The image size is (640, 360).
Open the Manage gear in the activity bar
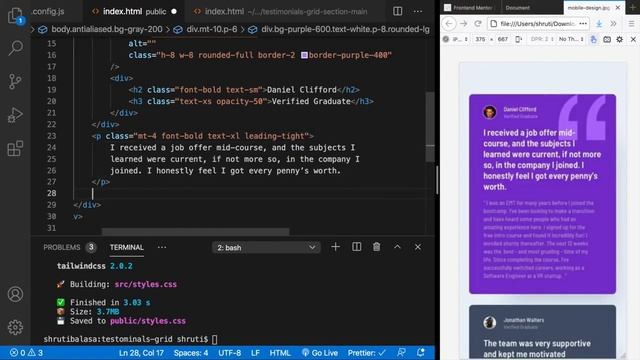(15, 327)
